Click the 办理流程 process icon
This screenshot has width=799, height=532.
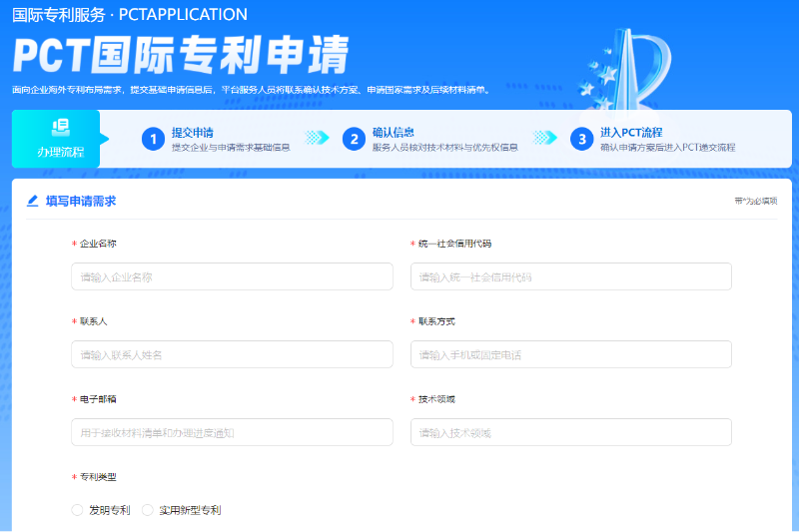(x=61, y=128)
